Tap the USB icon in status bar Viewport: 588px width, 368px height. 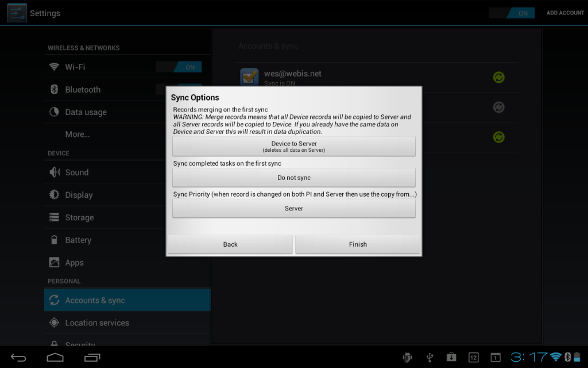(429, 358)
